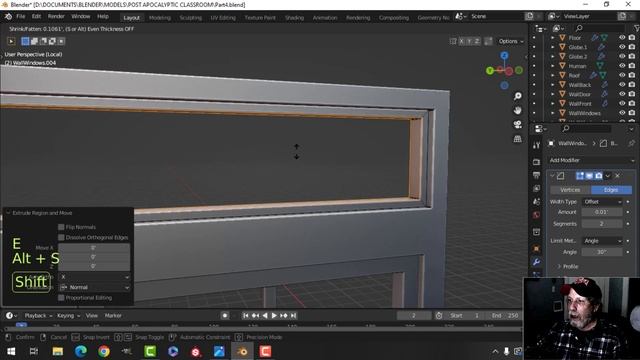Open the View Layer properties tab icon
The height and width of the screenshot is (360, 640).
point(536,189)
